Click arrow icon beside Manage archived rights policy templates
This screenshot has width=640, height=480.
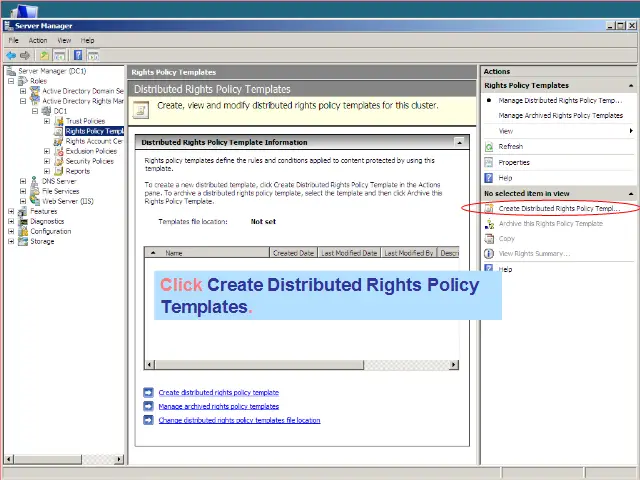(x=148, y=406)
